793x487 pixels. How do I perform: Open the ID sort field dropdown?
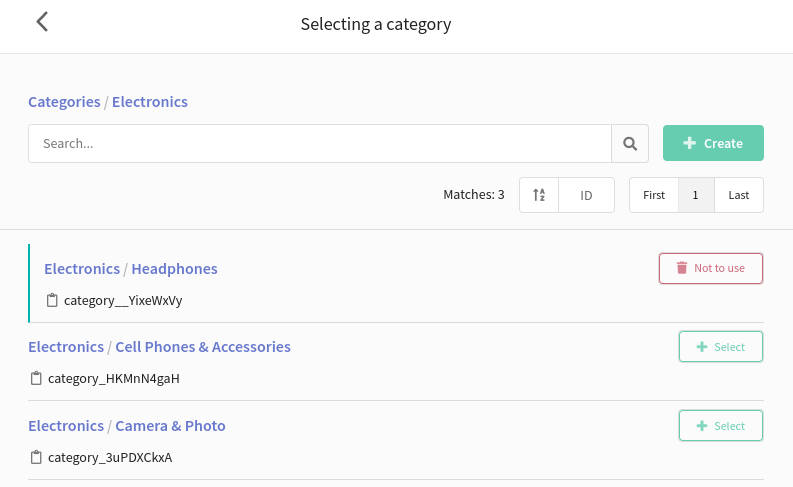[586, 195]
